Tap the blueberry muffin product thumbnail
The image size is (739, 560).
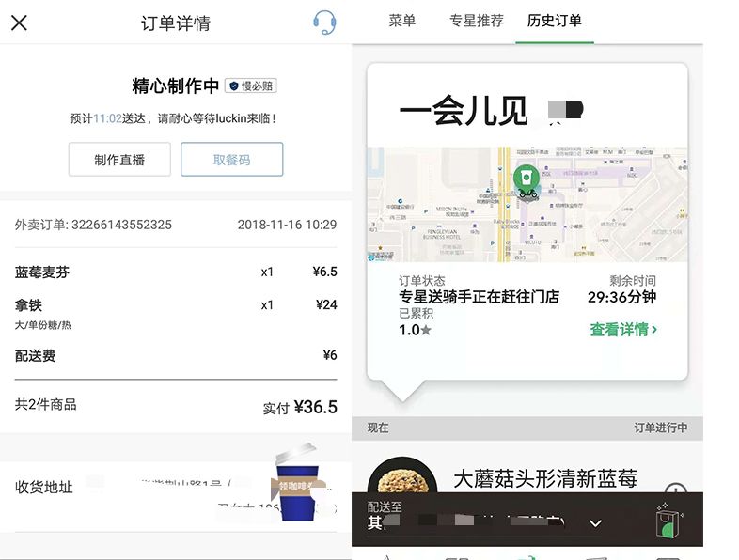tap(401, 484)
